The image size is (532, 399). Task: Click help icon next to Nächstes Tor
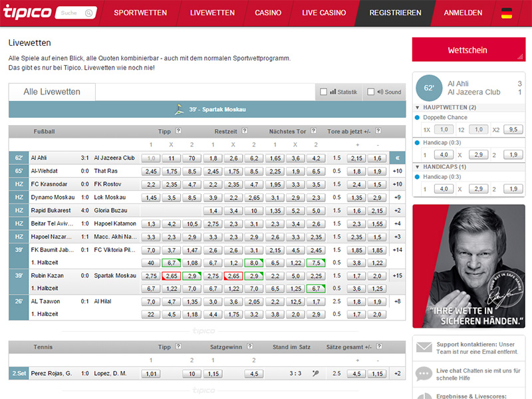click(313, 130)
